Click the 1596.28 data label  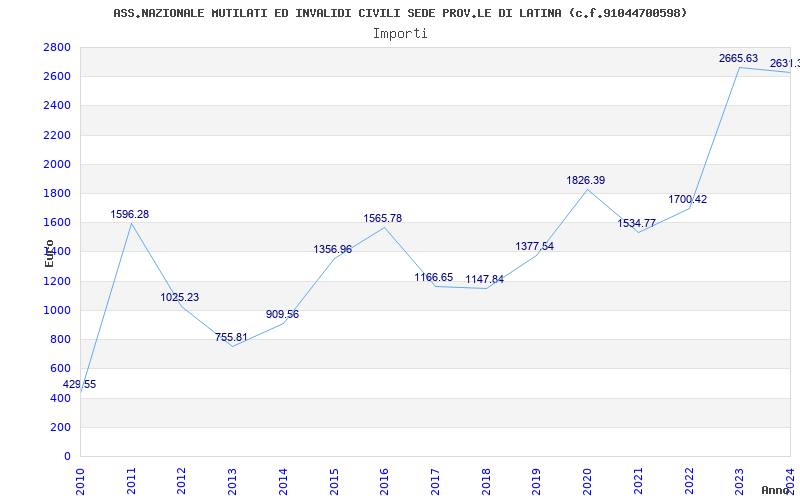click(x=130, y=214)
